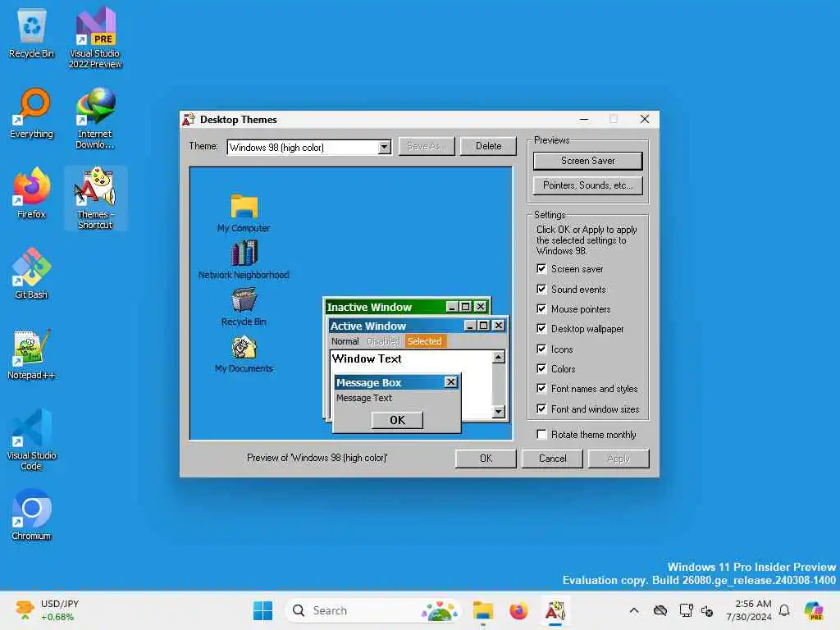Click OK in the Message Box preview
Viewport: 840px width, 630px height.
(397, 420)
